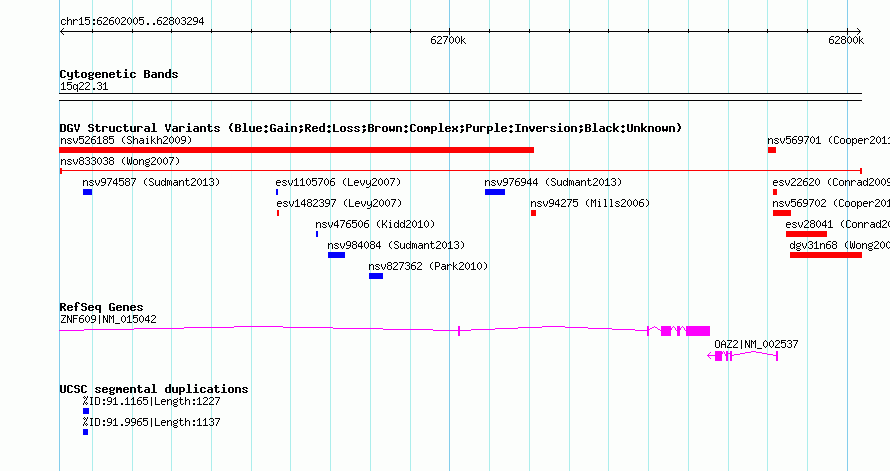Open the nsv94275 (Mills2006) label
Viewport: 890px width, 471px height.
point(590,203)
